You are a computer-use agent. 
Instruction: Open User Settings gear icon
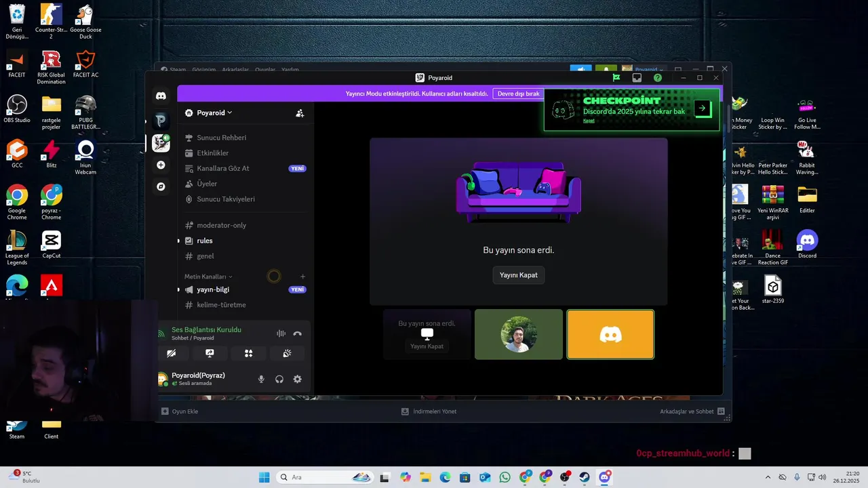tap(297, 380)
